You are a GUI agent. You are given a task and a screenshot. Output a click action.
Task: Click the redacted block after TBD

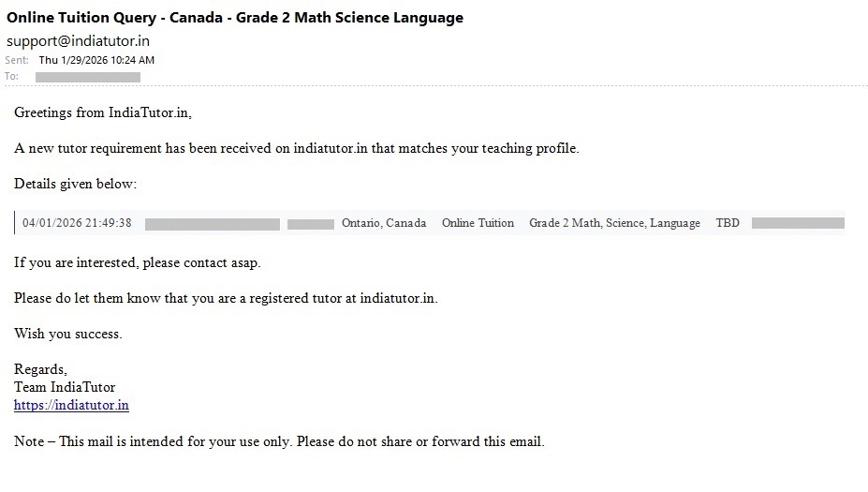(798, 224)
